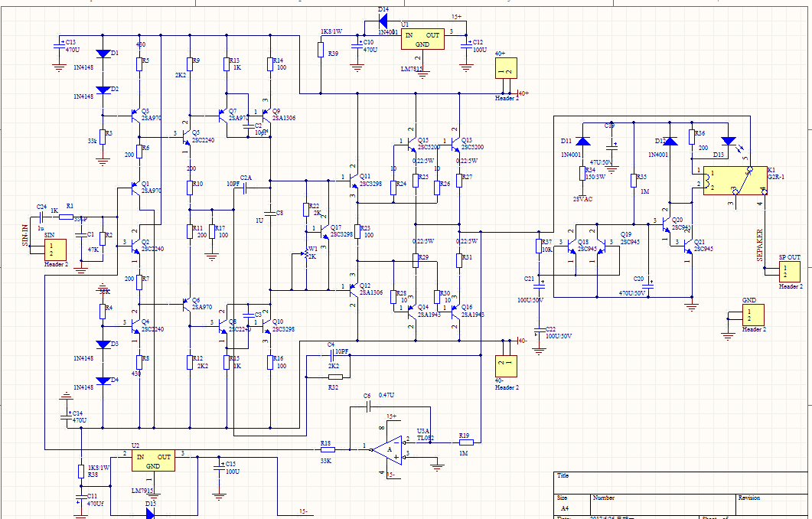The height and width of the screenshot is (519, 812).
Task: Click the K1 G2R-1 relay component
Action: pyautogui.click(x=735, y=180)
